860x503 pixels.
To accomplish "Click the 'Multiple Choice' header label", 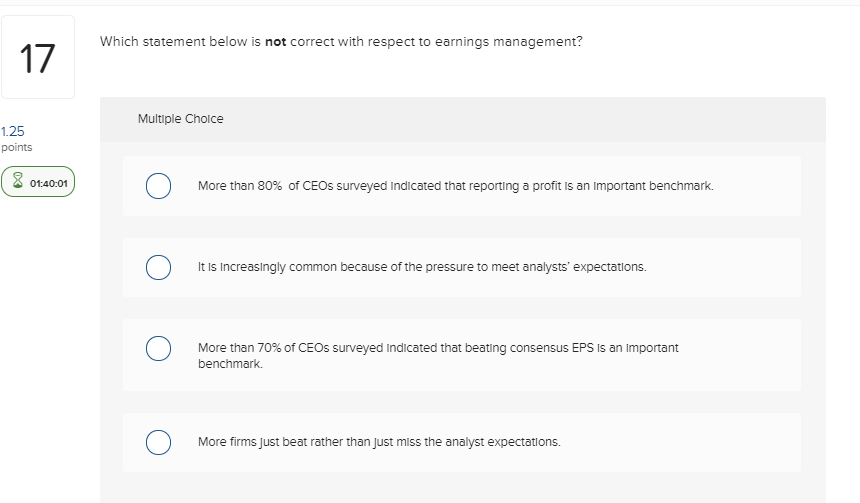I will tap(180, 119).
